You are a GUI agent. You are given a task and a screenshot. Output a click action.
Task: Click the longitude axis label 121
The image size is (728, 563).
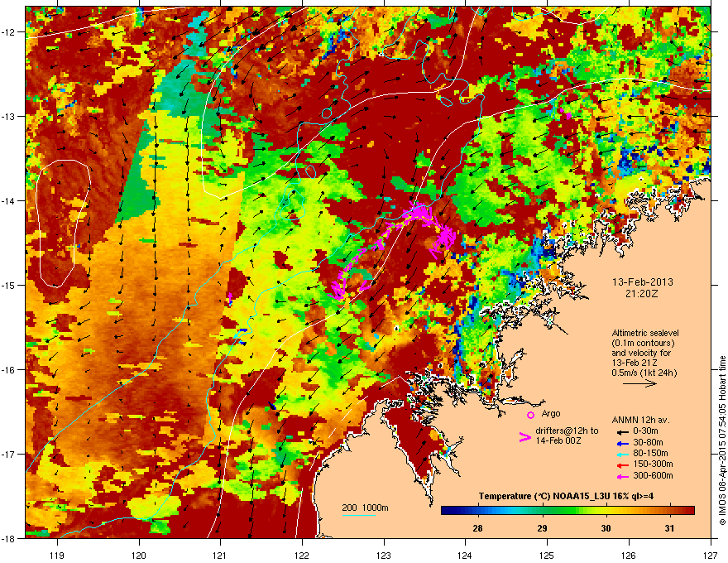220,555
